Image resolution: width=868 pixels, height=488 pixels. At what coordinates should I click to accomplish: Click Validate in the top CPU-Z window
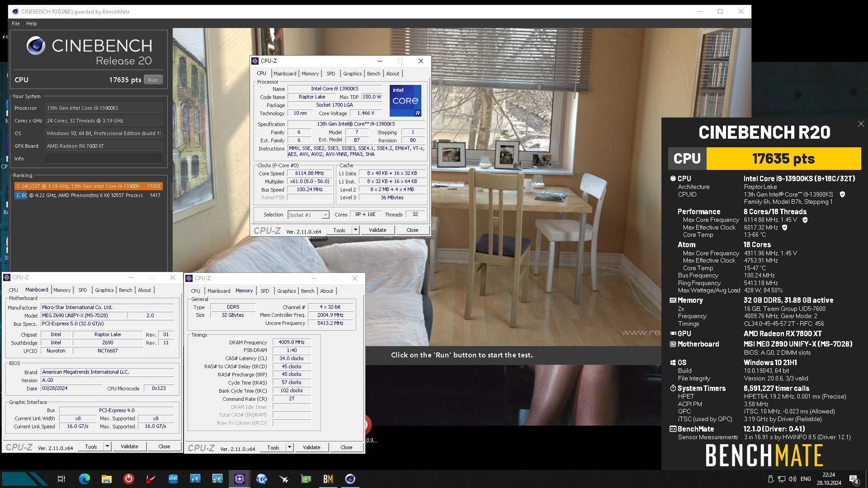pos(377,230)
